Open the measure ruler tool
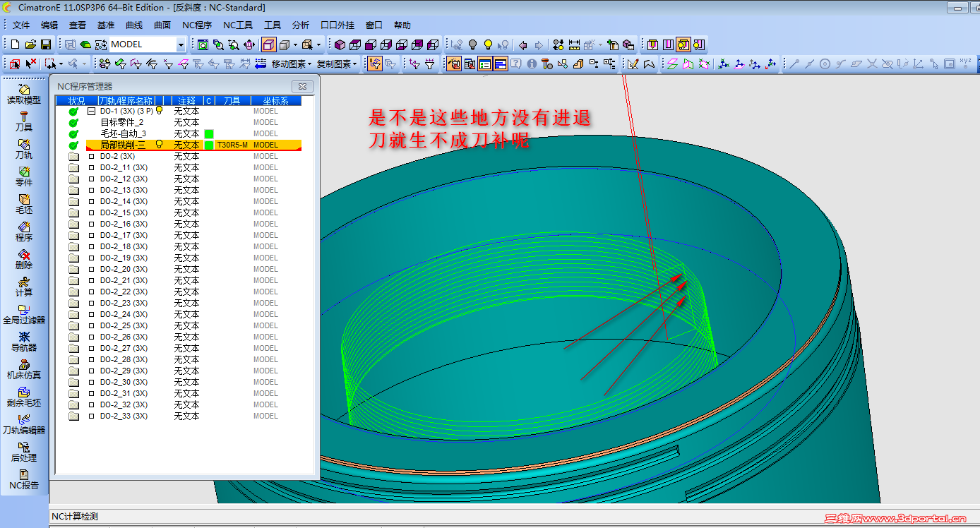The image size is (980, 528). (574, 44)
